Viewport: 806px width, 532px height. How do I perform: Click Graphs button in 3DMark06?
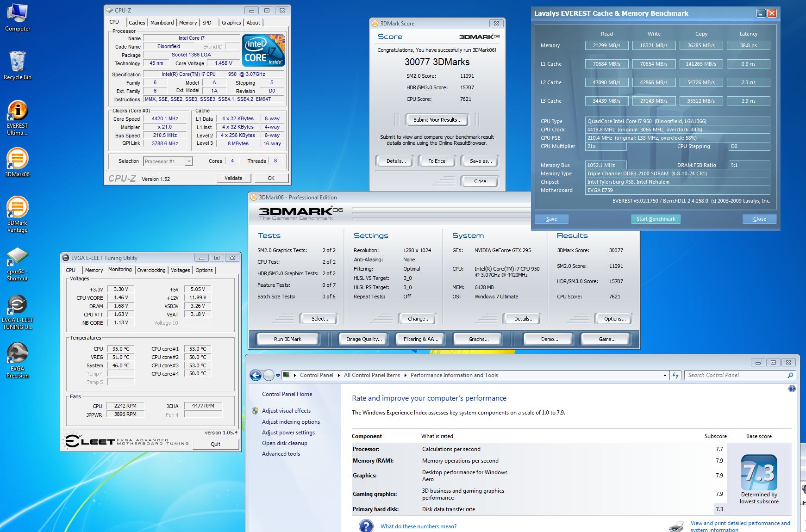point(478,339)
